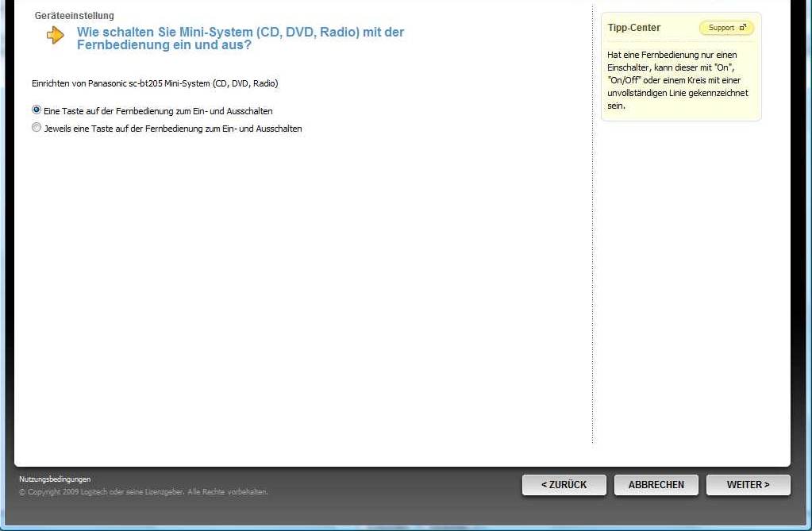Go back with the ZURÜCK button
The image size is (812, 531).
(x=564, y=485)
